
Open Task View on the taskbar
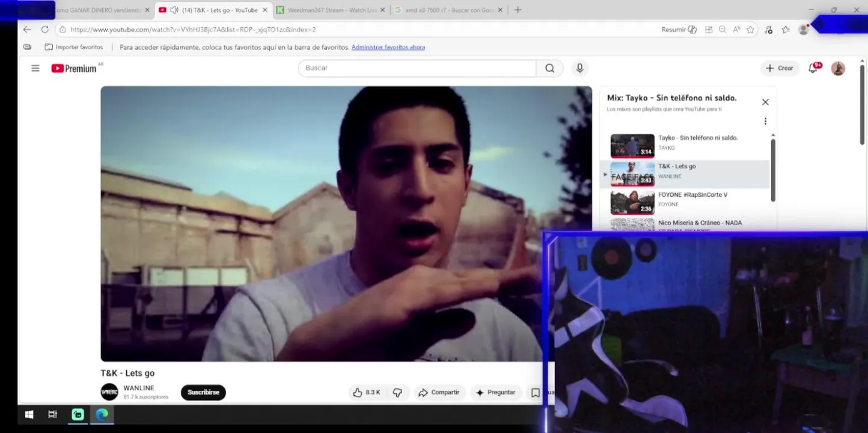(x=52, y=414)
